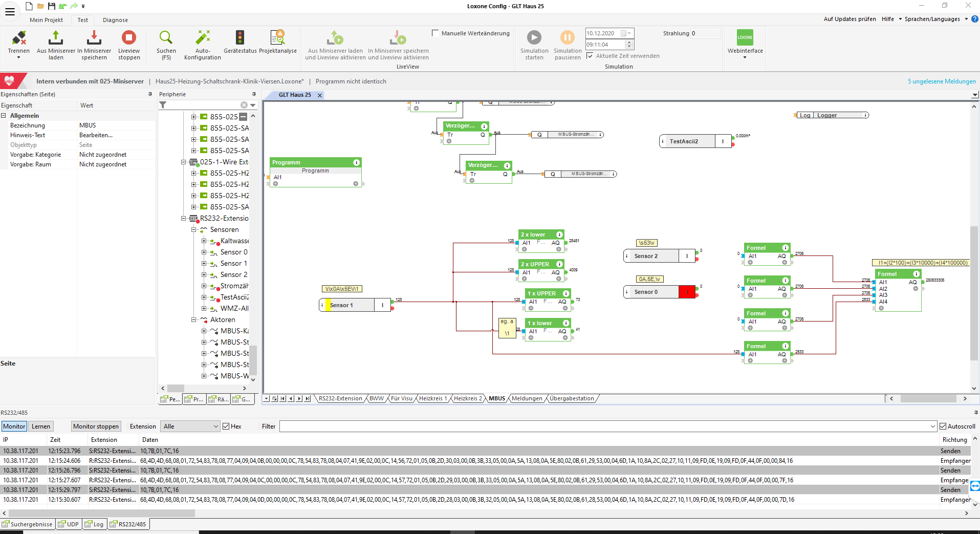The width and height of the screenshot is (980, 534).
Task: Toggle the Hex checkbox
Action: (226, 426)
